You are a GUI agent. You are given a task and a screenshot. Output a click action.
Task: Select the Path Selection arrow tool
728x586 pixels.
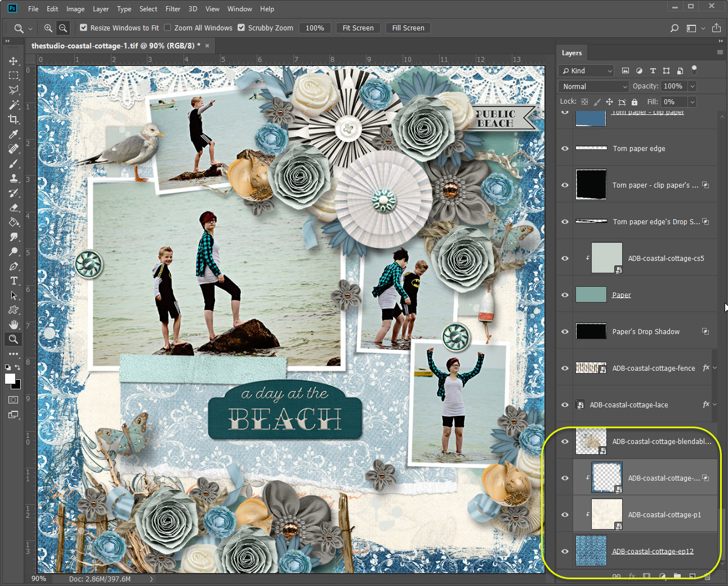point(14,295)
